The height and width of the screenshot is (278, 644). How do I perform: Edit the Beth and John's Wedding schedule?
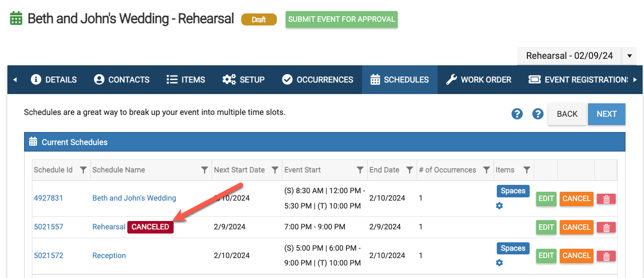(546, 199)
